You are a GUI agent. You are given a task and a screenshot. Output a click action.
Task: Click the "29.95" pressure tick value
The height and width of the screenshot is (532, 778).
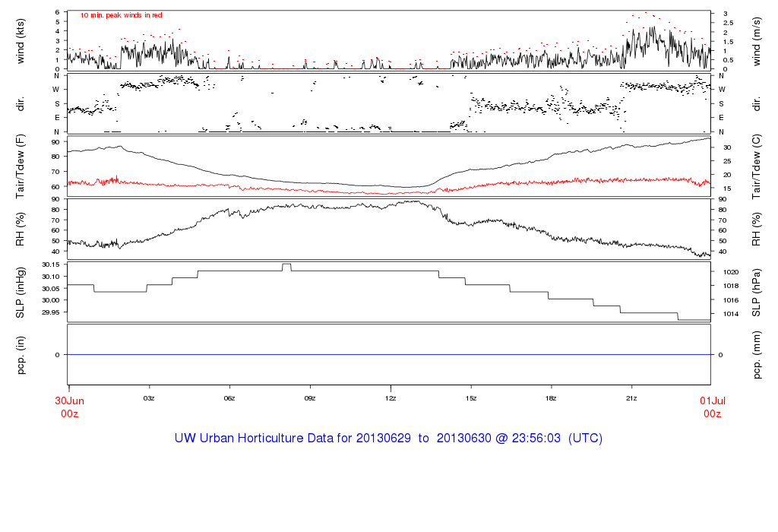tap(51, 312)
